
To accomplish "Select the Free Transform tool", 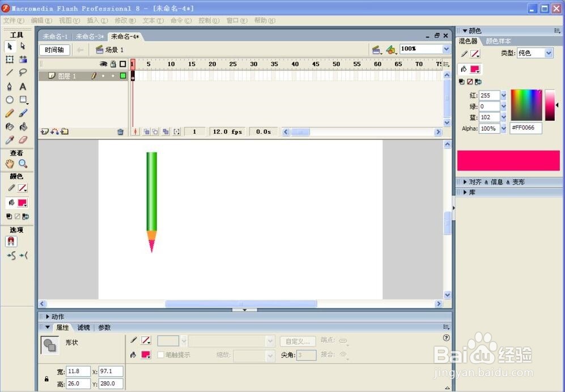I will pyautogui.click(x=10, y=59).
